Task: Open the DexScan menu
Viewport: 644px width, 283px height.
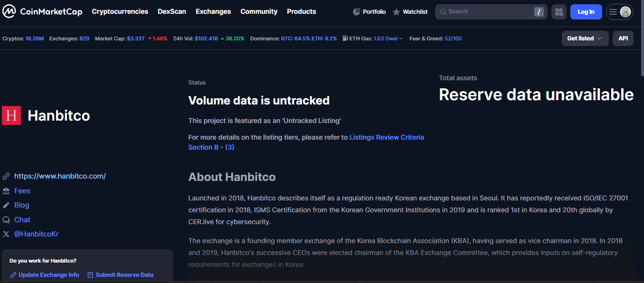Action: point(172,11)
